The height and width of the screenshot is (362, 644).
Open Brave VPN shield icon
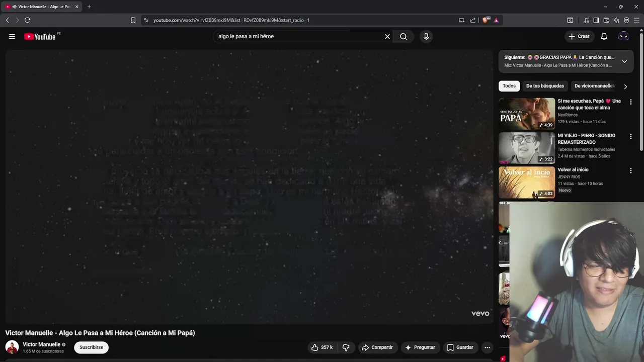pyautogui.click(x=626, y=20)
